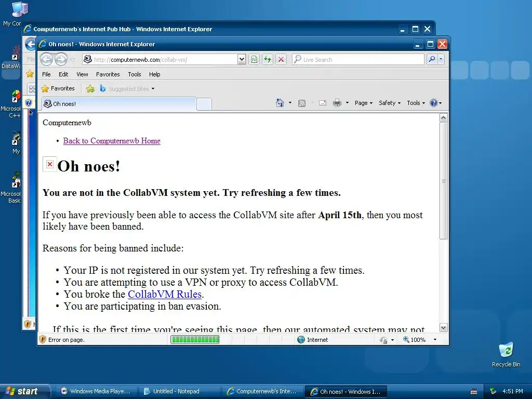
Task: Click the Read Mail icon
Action: [322, 103]
